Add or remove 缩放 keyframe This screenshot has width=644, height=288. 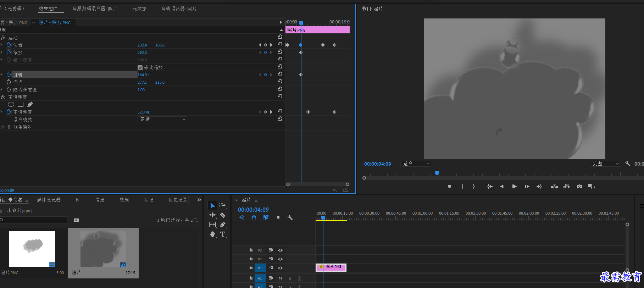point(265,52)
